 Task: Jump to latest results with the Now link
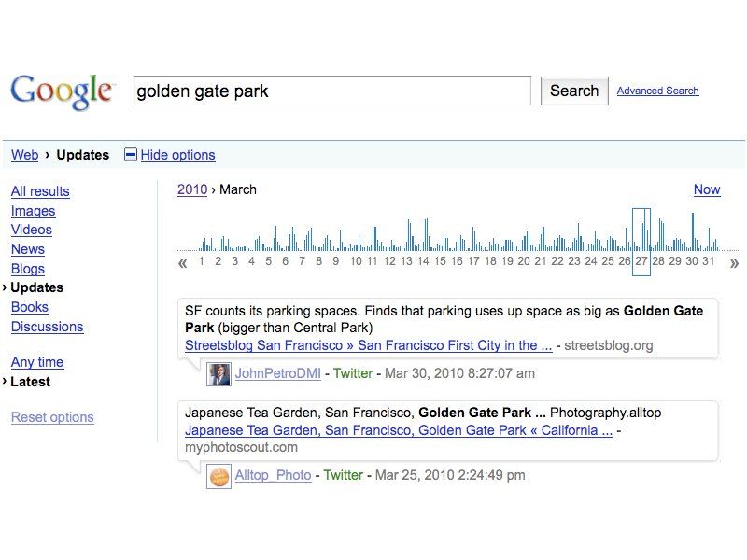(x=707, y=189)
